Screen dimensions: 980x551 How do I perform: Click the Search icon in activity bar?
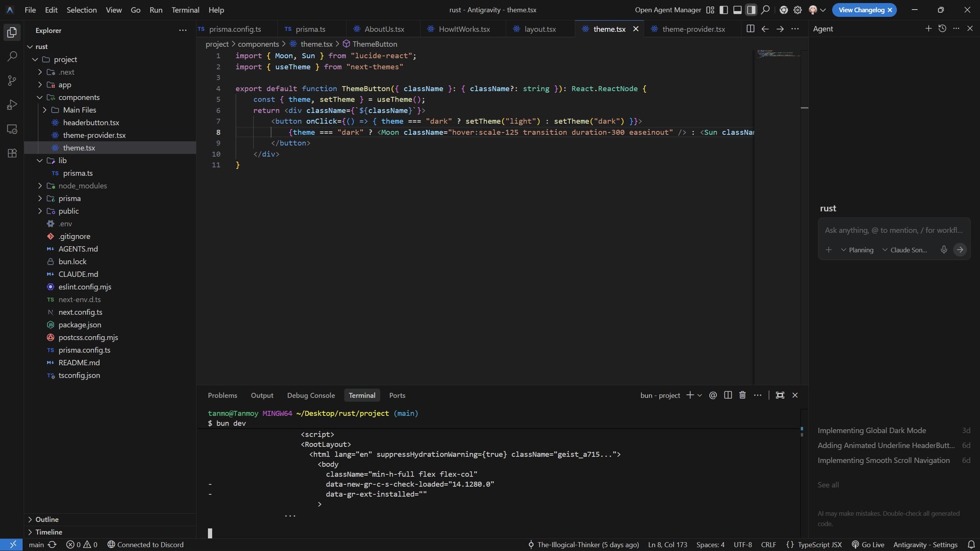click(x=12, y=57)
